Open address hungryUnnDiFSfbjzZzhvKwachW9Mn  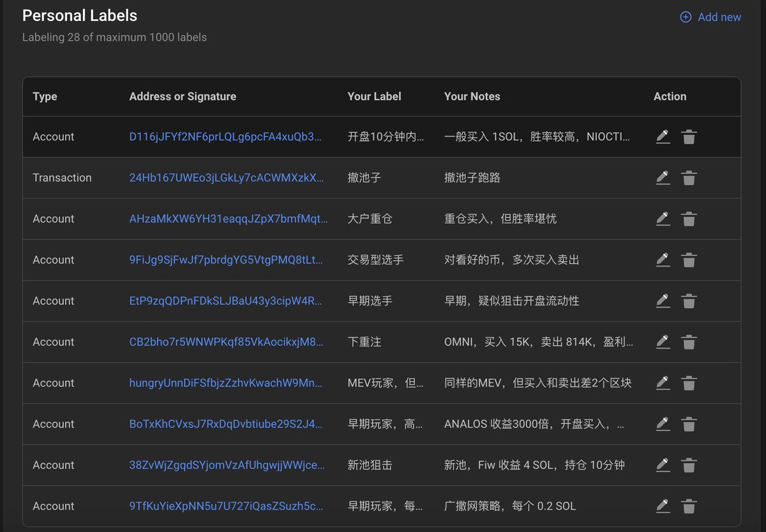point(227,383)
